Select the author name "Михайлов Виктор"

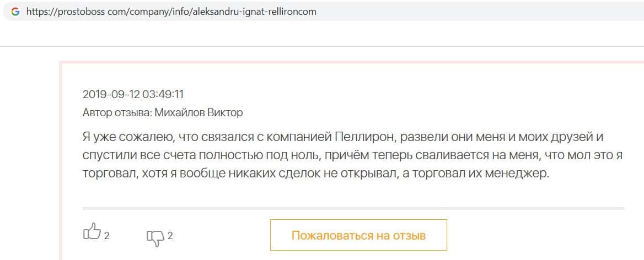click(198, 112)
